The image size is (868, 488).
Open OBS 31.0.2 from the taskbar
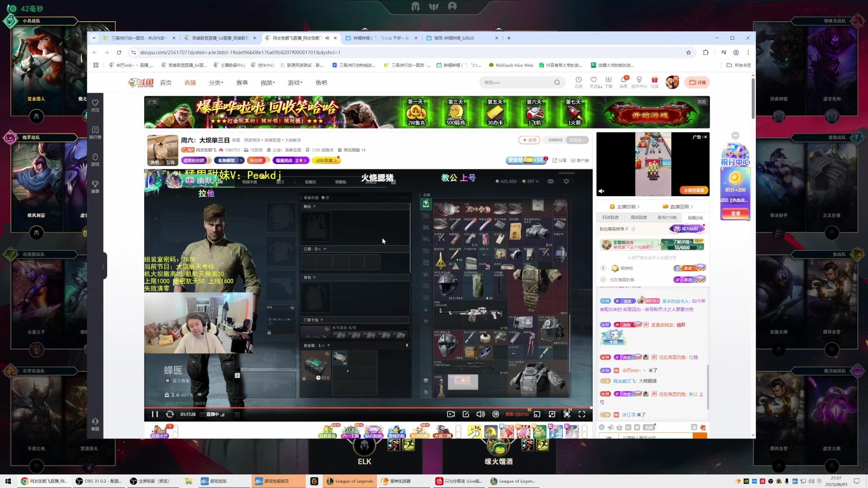pos(99,481)
